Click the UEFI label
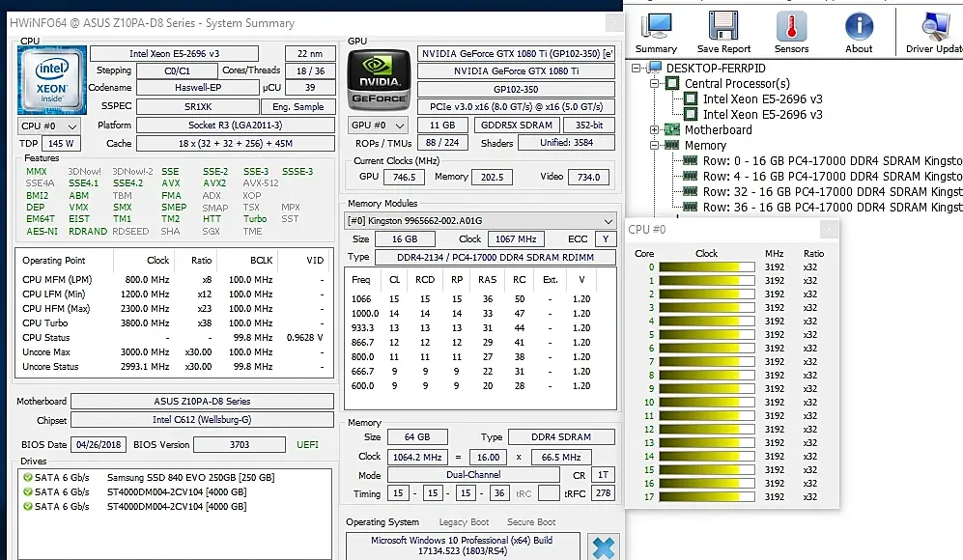The image size is (963, 560). pyautogui.click(x=308, y=444)
